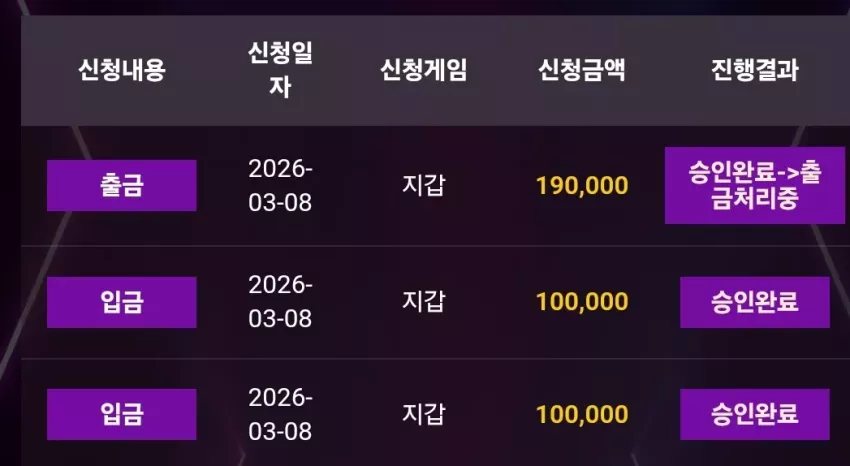Screen dimensions: 850x466
Task: Click the 신청내용 column header
Action: coord(121,70)
